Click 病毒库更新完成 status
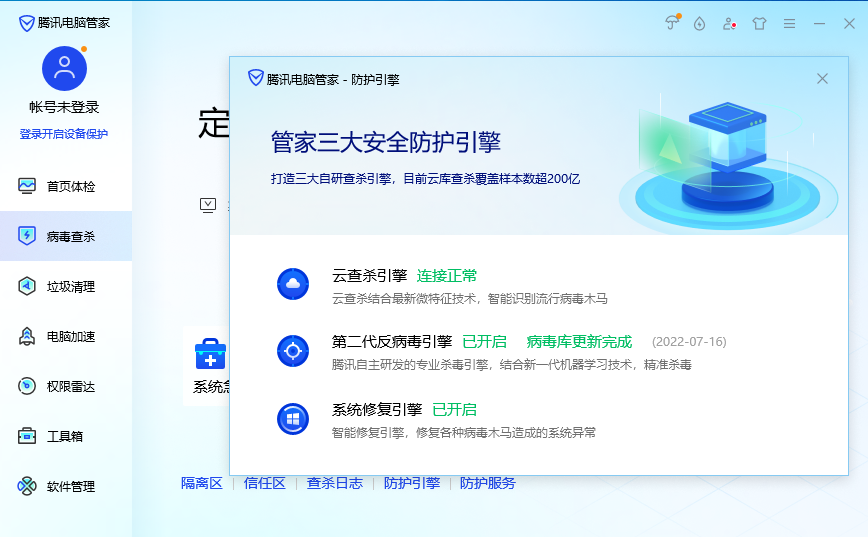The image size is (868, 537). click(579, 342)
